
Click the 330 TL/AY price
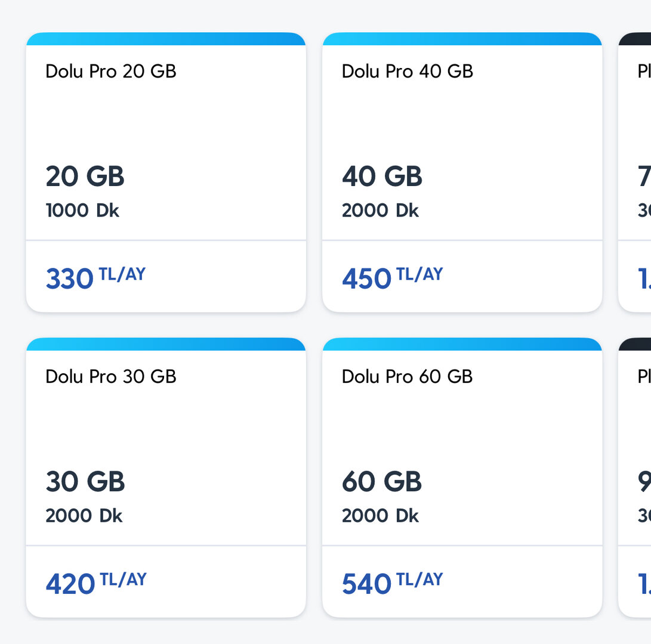coord(95,278)
